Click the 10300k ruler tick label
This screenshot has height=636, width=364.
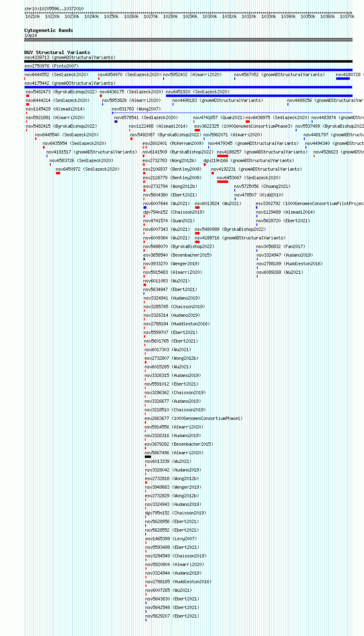[x=210, y=16]
